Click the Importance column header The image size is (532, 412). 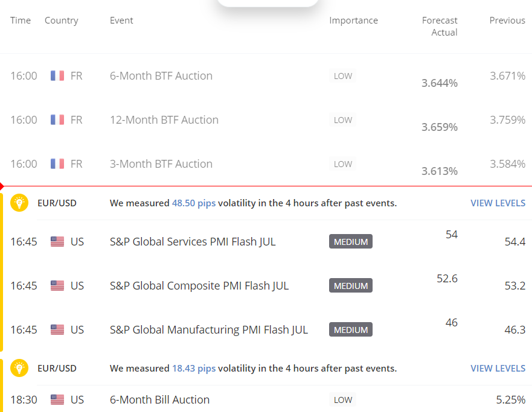[x=353, y=21]
